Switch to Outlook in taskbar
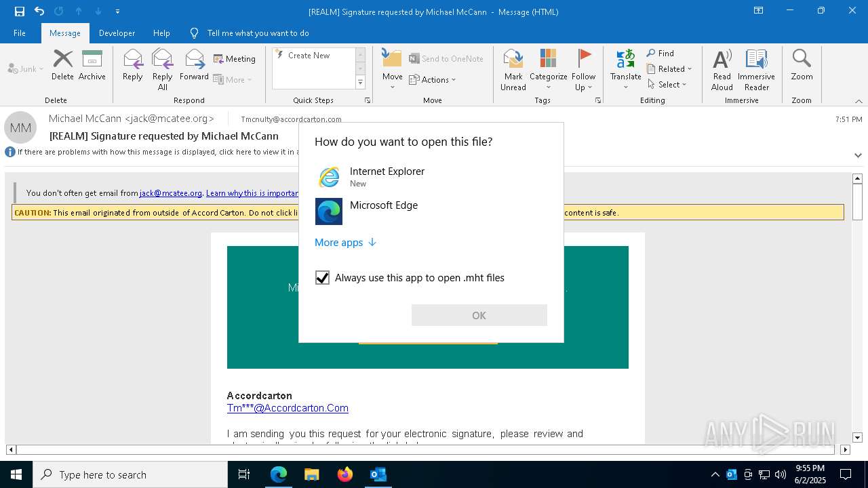Screen dimensions: 868x488 click(x=378, y=474)
